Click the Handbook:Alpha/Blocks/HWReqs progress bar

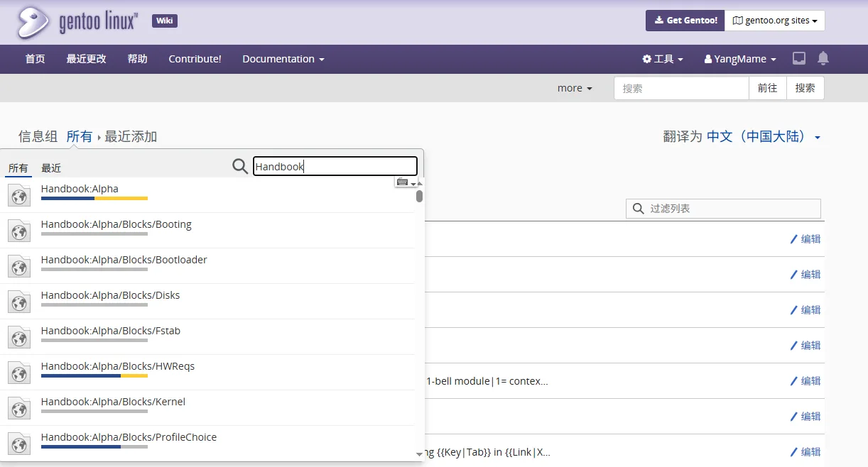(94, 376)
